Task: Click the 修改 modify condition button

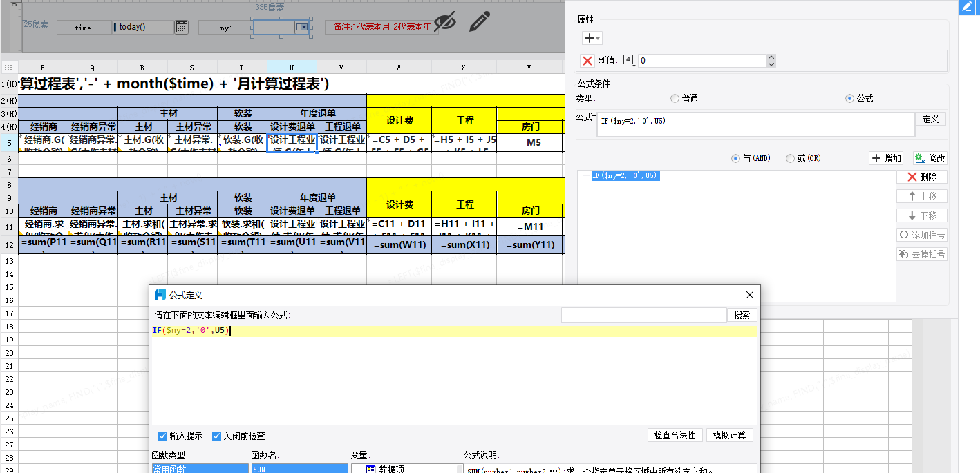Action: coord(930,158)
